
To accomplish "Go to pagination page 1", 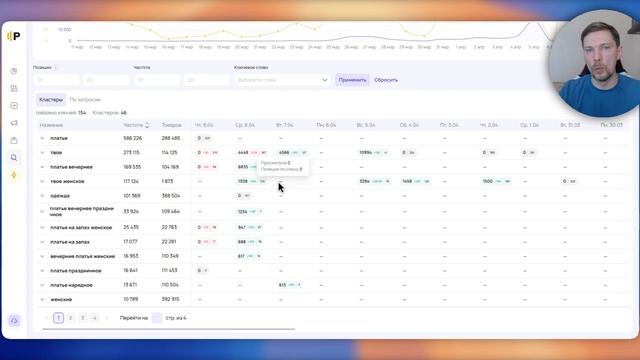I will pos(58,318).
